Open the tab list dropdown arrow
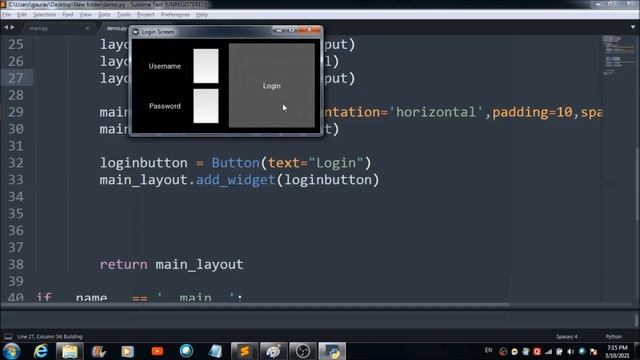This screenshot has width=640, height=360. pos(633,27)
